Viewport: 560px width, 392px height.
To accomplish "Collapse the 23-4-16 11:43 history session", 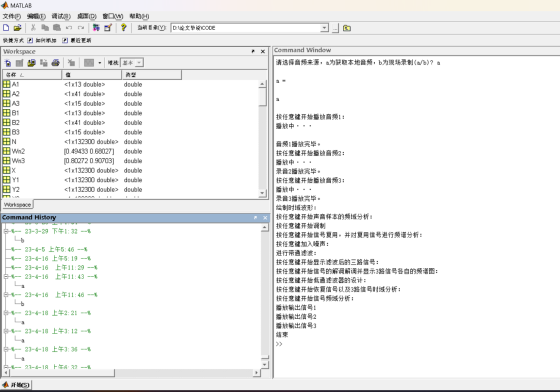I will [x=6, y=276].
